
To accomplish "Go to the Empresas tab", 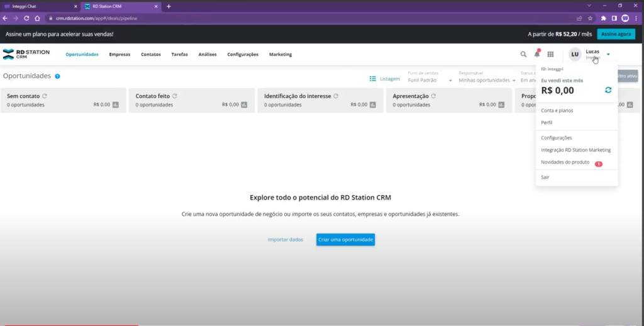I will pyautogui.click(x=119, y=54).
